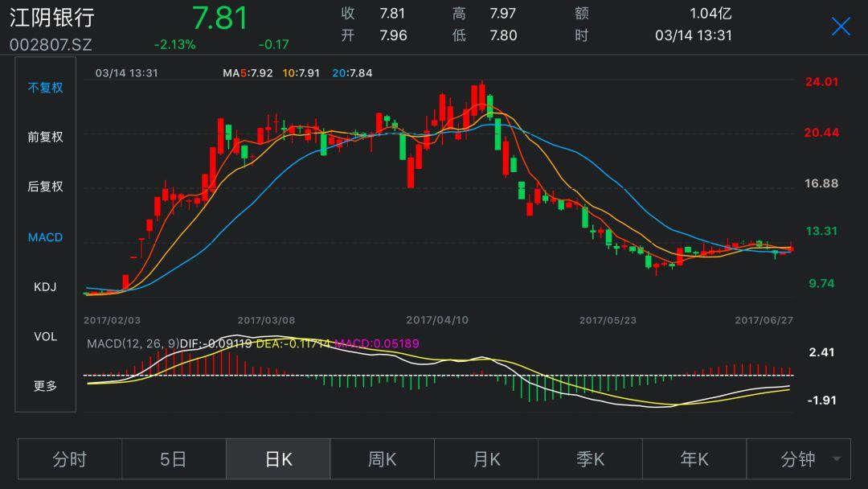Switch to 年K yearly candlestick tab
The image size is (868, 489).
click(694, 459)
